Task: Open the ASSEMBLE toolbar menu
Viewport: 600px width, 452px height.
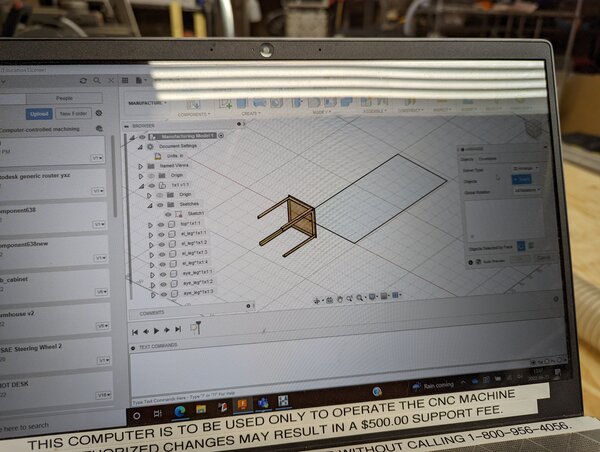Action: (374, 111)
